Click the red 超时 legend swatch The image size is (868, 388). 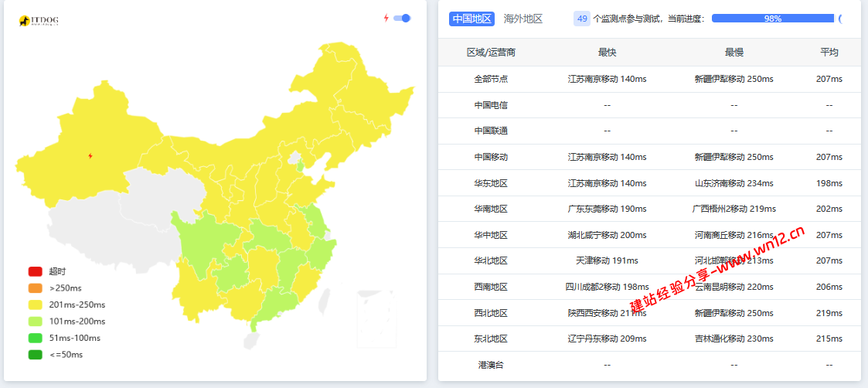(x=36, y=272)
